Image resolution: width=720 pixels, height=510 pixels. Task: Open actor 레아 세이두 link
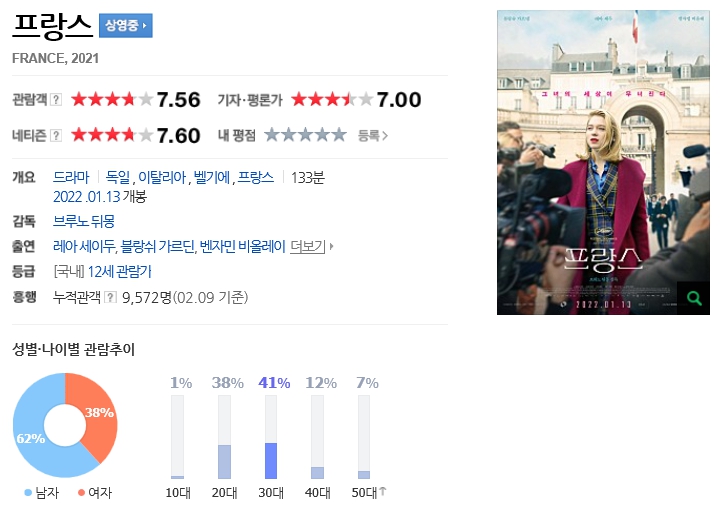(x=84, y=247)
